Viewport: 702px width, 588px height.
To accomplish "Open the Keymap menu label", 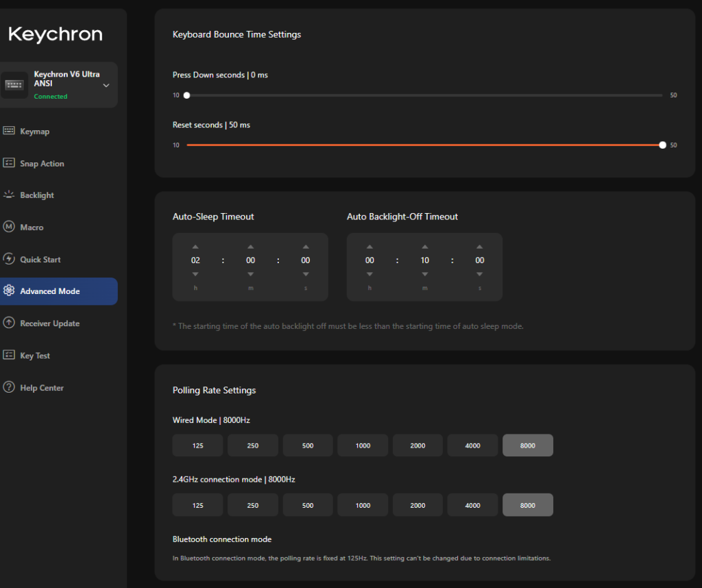I will click(34, 132).
